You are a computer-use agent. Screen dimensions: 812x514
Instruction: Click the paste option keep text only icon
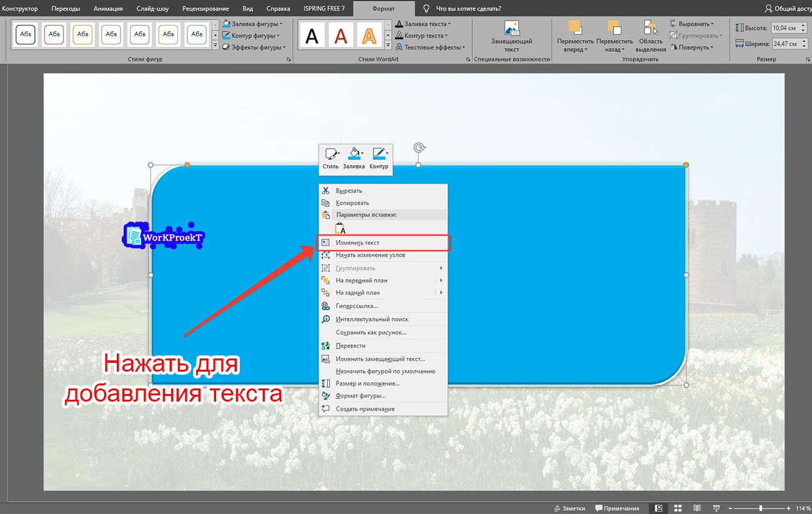[340, 229]
